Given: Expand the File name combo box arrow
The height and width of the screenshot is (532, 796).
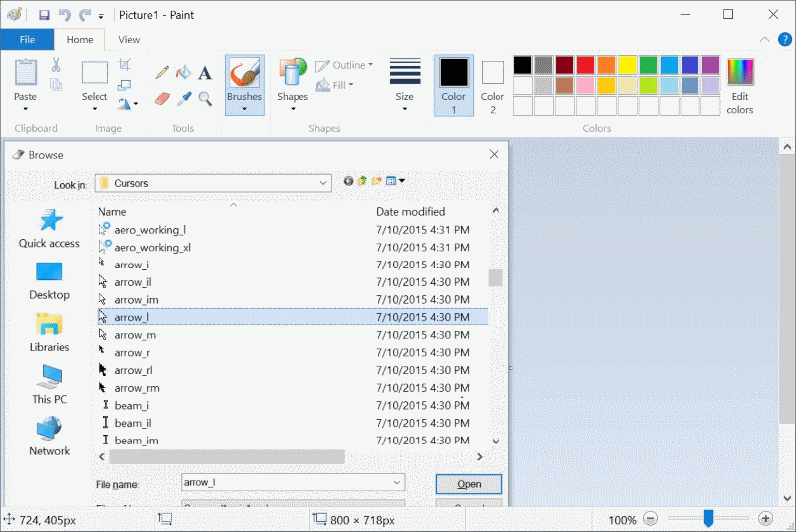Looking at the screenshot, I should [397, 483].
